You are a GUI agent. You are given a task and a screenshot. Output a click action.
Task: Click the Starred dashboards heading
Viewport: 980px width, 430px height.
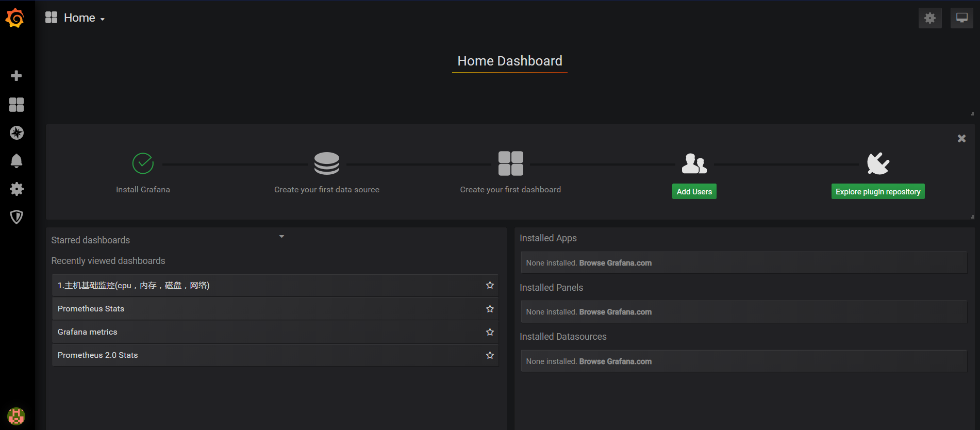91,240
